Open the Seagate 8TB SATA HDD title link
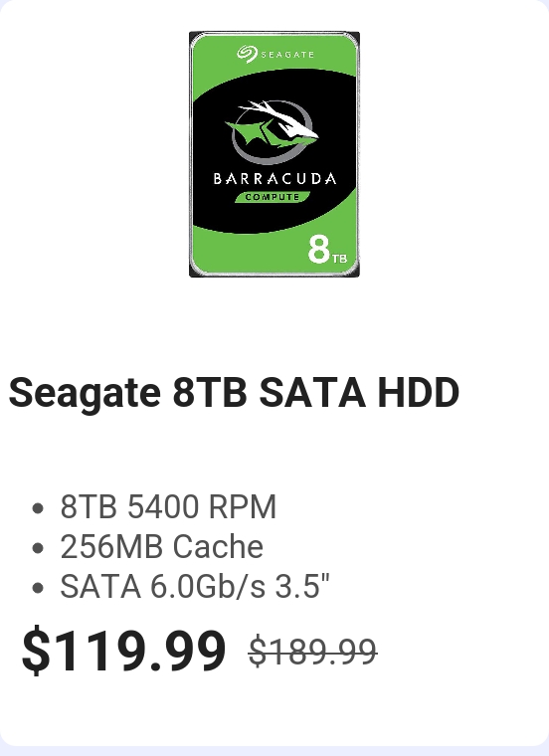Screen dimensions: 549x756 [x=234, y=393]
